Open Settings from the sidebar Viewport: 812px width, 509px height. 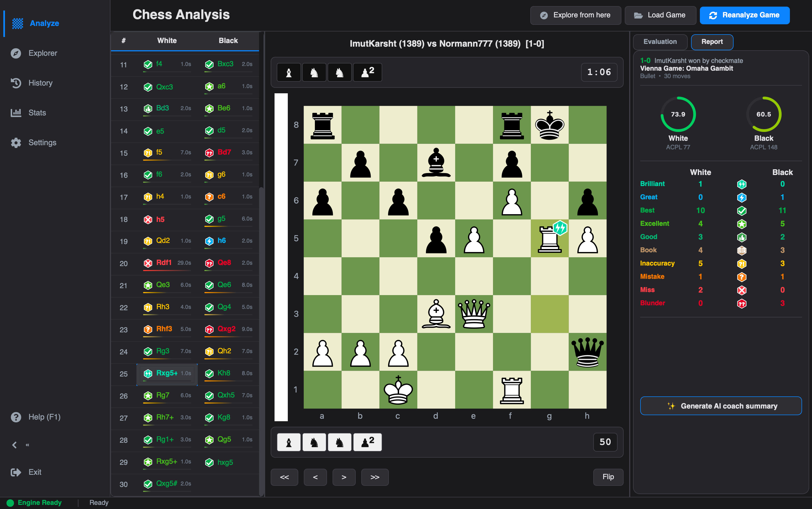33,142
